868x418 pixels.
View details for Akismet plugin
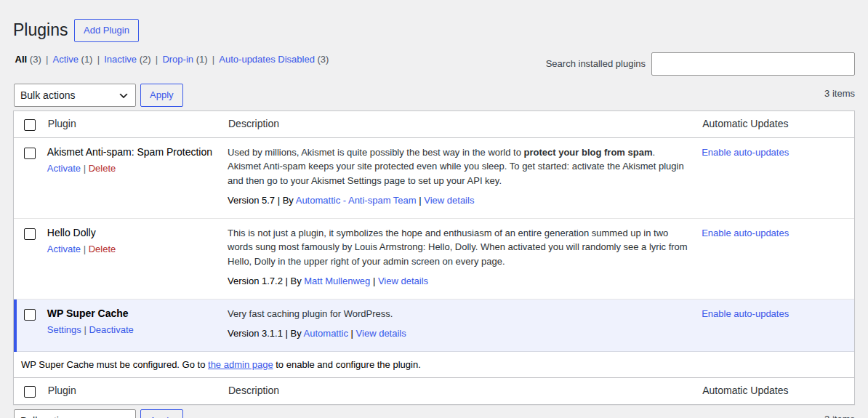tap(449, 201)
